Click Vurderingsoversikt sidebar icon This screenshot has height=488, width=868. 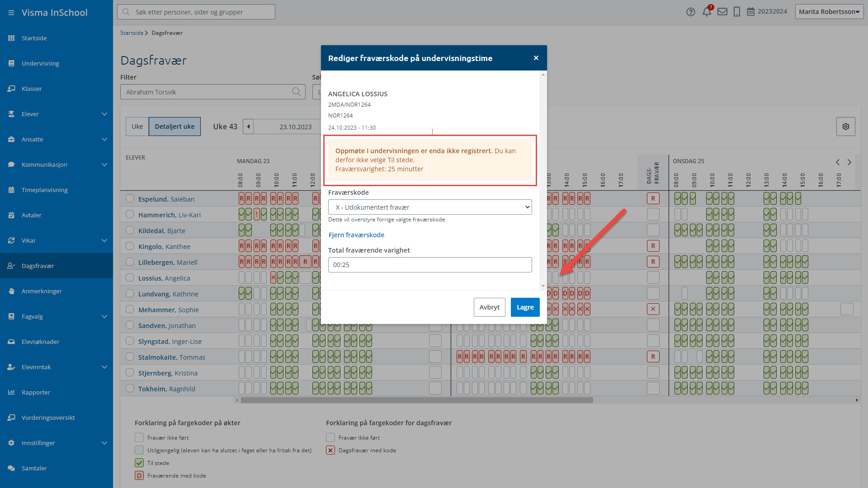pyautogui.click(x=11, y=418)
